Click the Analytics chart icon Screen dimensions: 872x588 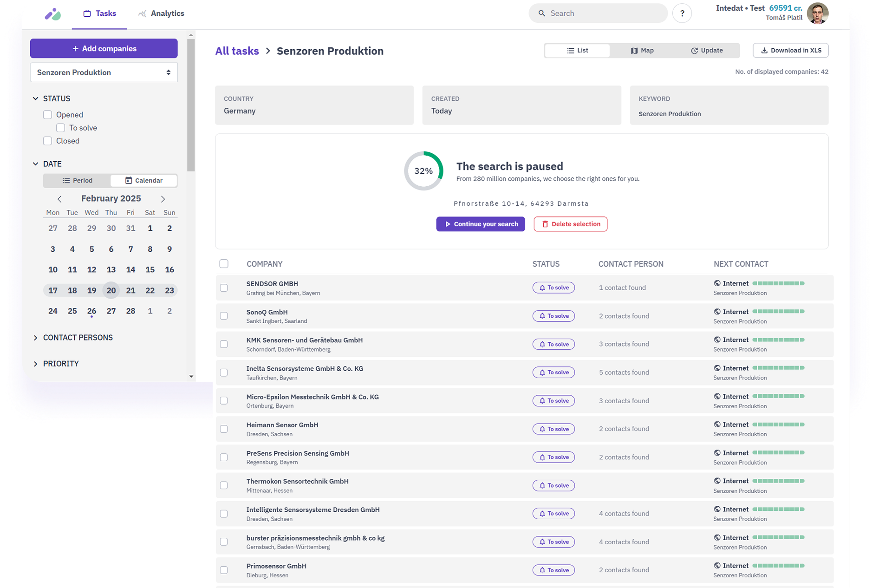[142, 13]
